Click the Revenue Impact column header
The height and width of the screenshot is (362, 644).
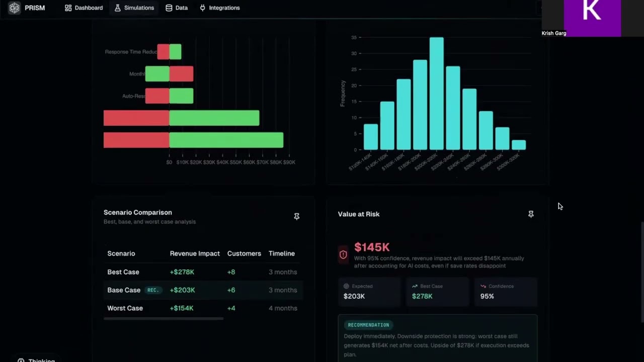click(x=195, y=253)
